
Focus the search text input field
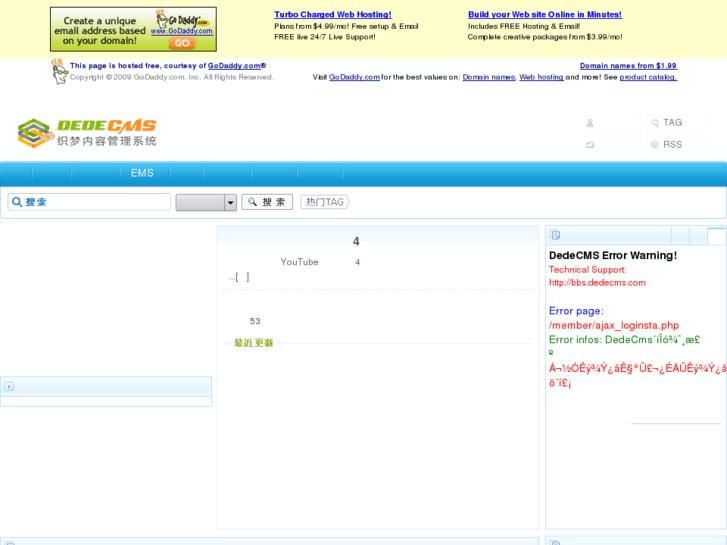pyautogui.click(x=89, y=202)
